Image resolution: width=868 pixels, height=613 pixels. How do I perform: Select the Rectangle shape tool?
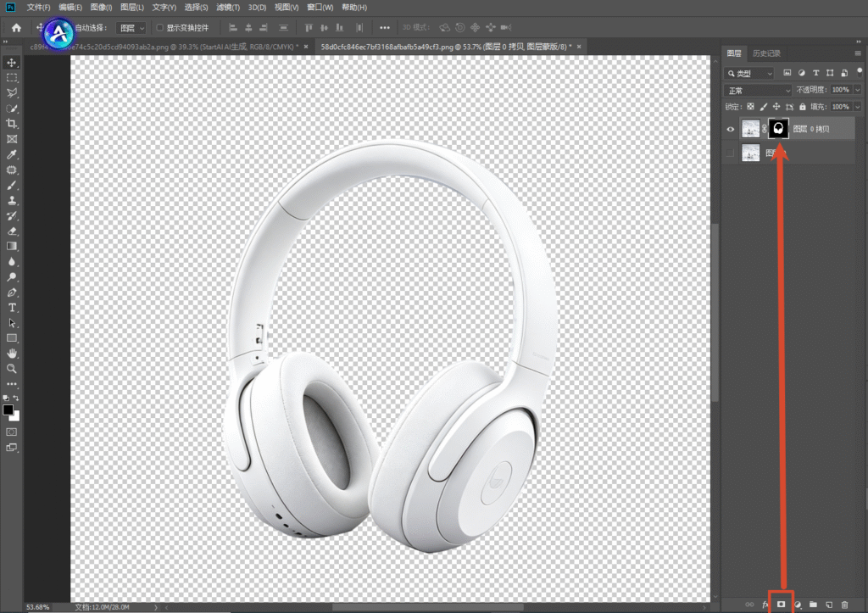(x=12, y=337)
